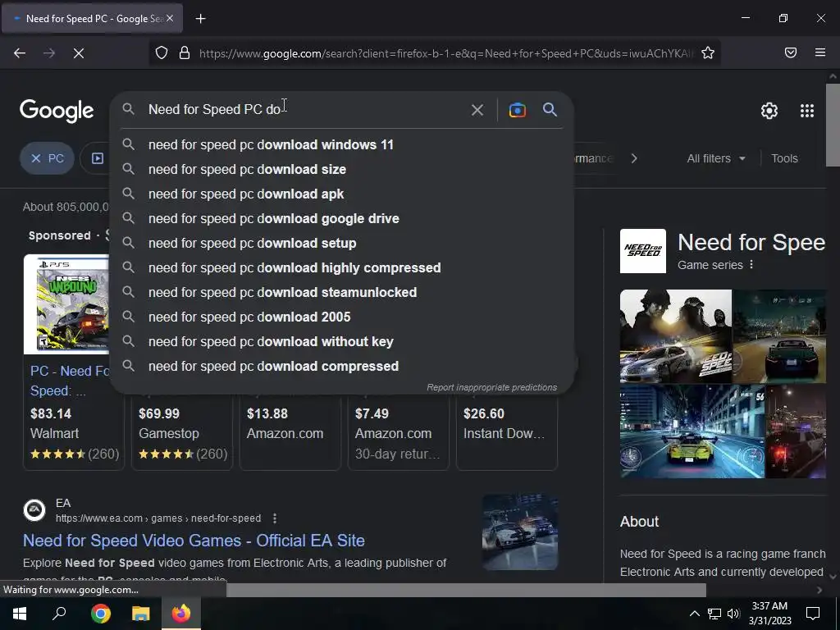Pick suggestion 'download setup'
The height and width of the screenshot is (630, 840).
pyautogui.click(x=342, y=243)
